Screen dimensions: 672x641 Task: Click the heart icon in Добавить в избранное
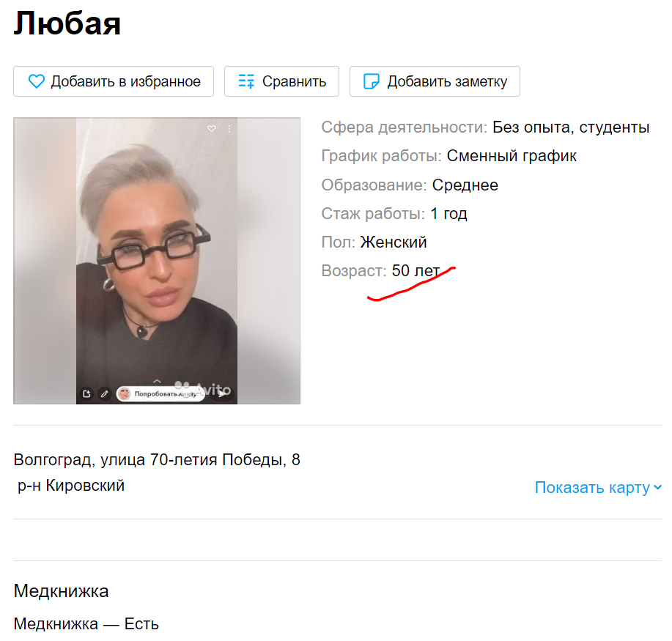[x=37, y=81]
